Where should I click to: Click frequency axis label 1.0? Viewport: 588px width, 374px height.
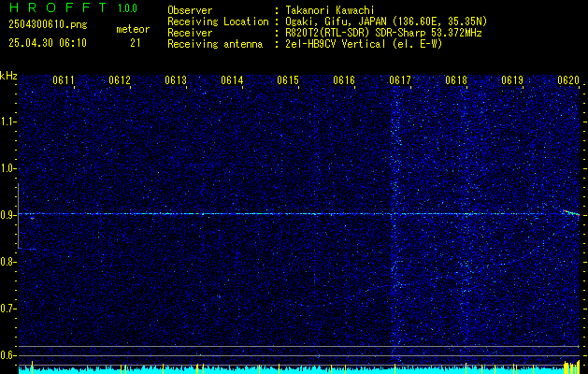(7, 168)
